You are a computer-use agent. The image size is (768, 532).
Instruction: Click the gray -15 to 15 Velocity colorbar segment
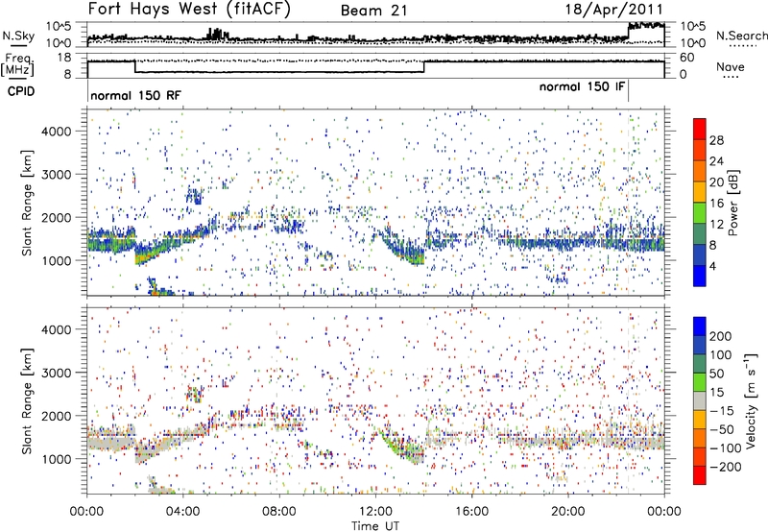700,400
